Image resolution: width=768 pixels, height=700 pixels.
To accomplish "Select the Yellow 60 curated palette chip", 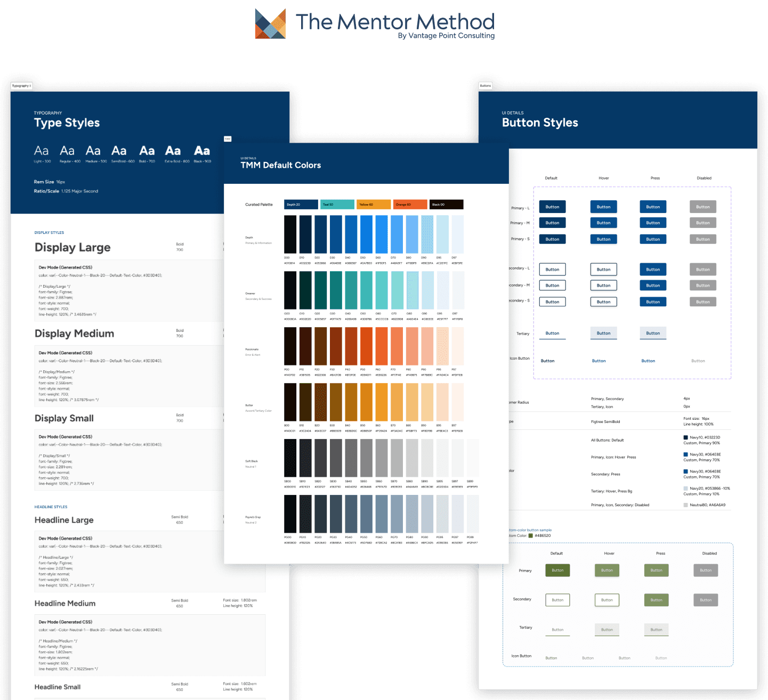I will [374, 205].
